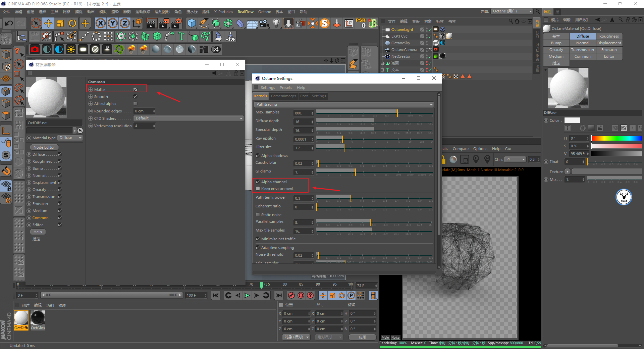
Task: Click the Play forward button
Action: coord(247,295)
